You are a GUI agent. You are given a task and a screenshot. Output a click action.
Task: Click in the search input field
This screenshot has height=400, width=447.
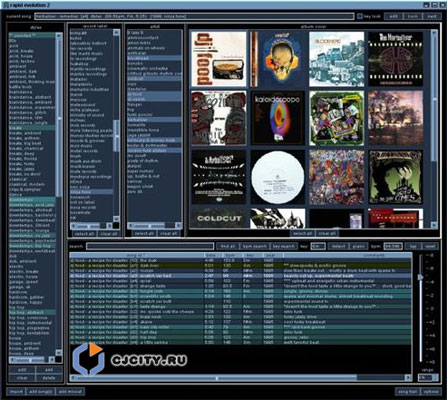click(x=150, y=246)
